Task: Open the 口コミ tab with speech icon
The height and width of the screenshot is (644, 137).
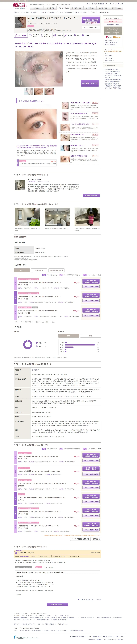Action: 85,36
